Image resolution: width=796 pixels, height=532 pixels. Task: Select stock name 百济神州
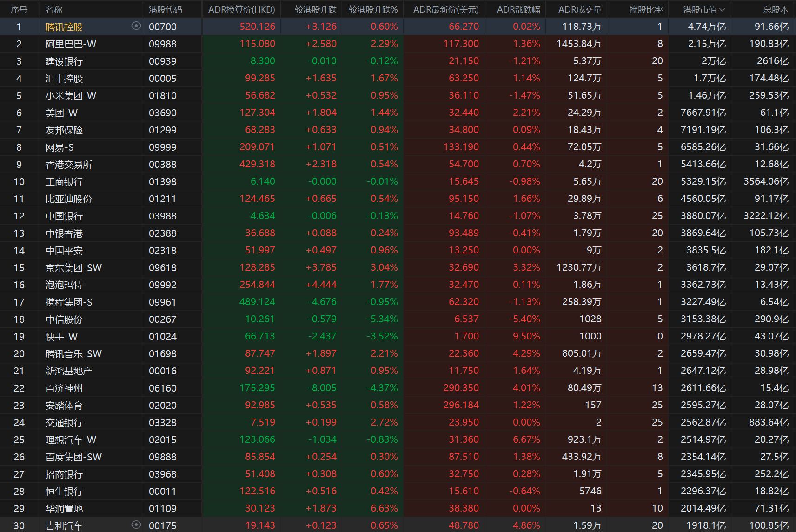tap(64, 388)
